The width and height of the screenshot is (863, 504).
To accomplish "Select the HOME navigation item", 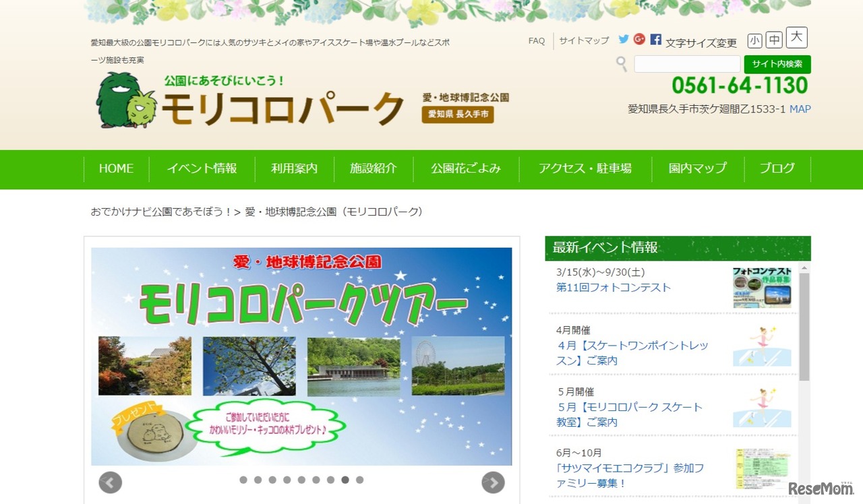I will [115, 168].
